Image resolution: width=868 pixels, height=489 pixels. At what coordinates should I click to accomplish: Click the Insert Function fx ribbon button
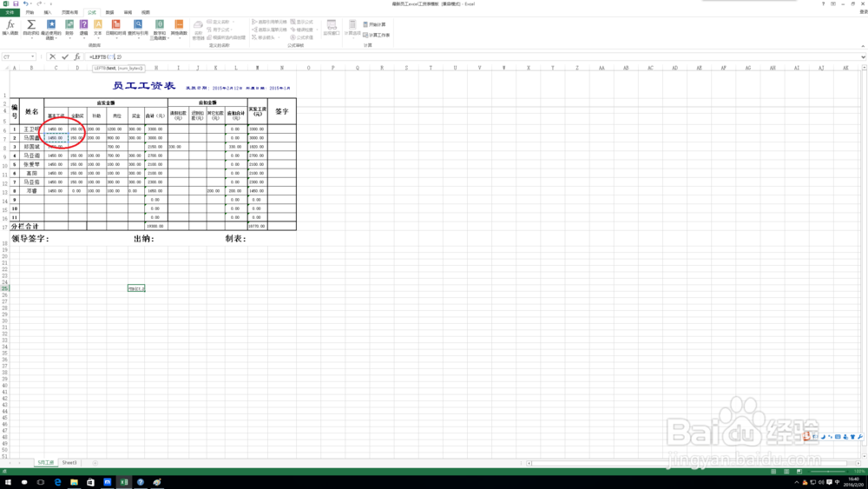(10, 28)
